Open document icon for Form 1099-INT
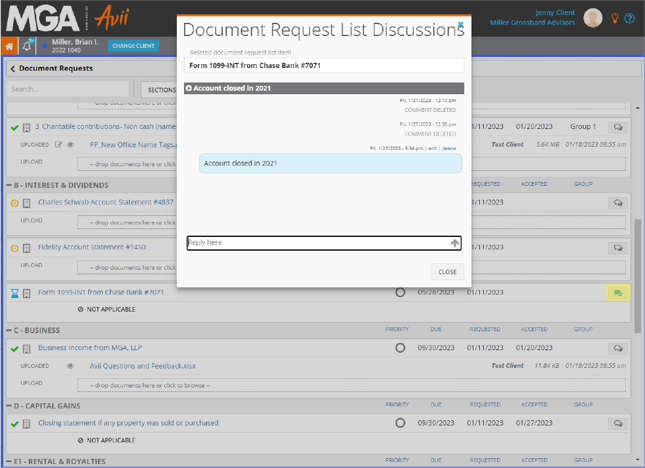Image resolution: width=645 pixels, height=468 pixels. pos(26,293)
